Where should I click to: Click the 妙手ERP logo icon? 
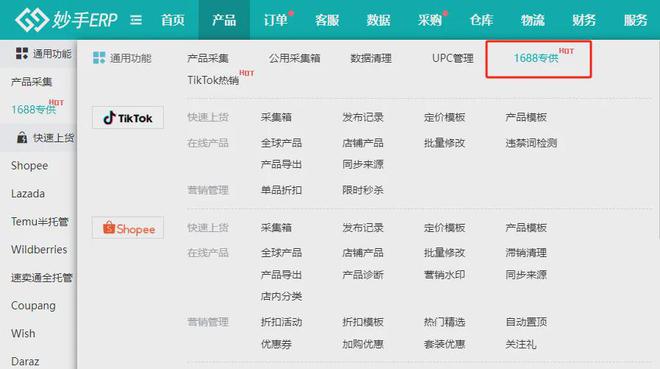point(32,19)
